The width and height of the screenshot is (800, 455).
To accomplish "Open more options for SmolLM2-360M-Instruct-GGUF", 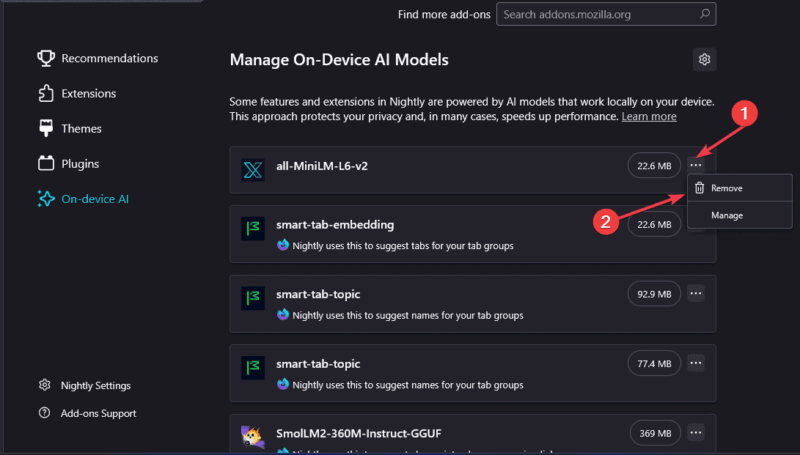I will click(x=696, y=433).
